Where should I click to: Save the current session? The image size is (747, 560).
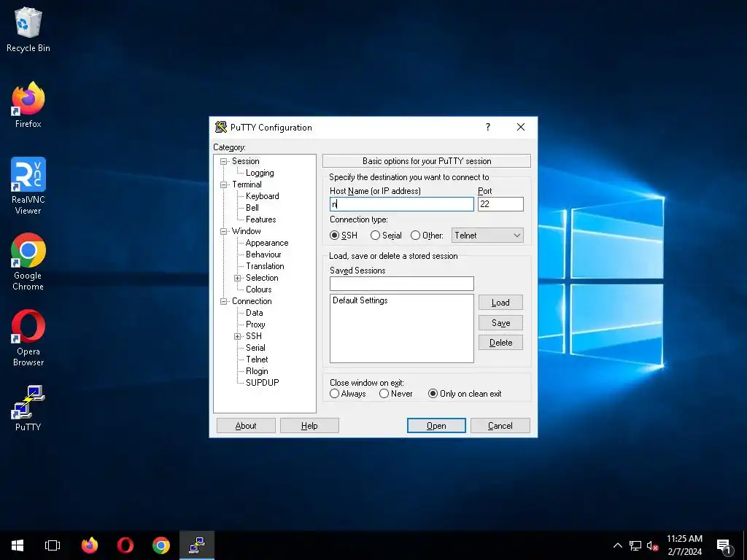pyautogui.click(x=500, y=323)
